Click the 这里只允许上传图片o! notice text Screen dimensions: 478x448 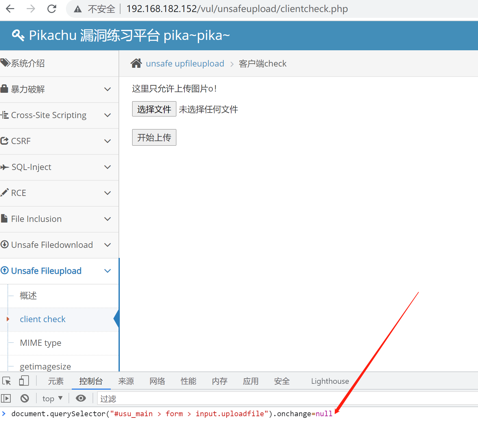174,89
